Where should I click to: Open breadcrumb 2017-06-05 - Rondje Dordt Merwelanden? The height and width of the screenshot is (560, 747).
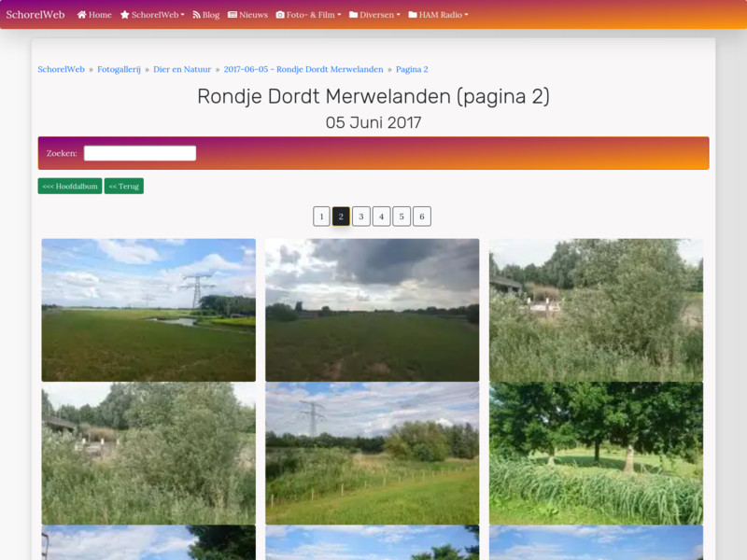point(303,69)
